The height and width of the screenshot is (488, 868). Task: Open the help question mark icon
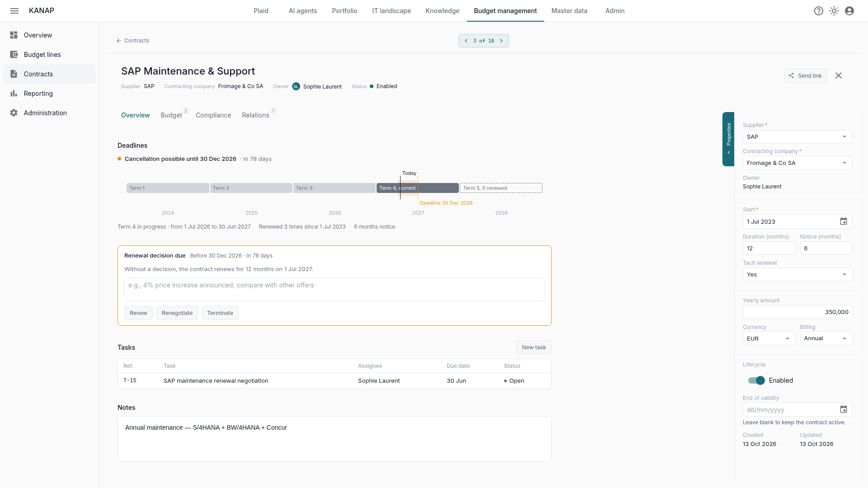point(819,11)
